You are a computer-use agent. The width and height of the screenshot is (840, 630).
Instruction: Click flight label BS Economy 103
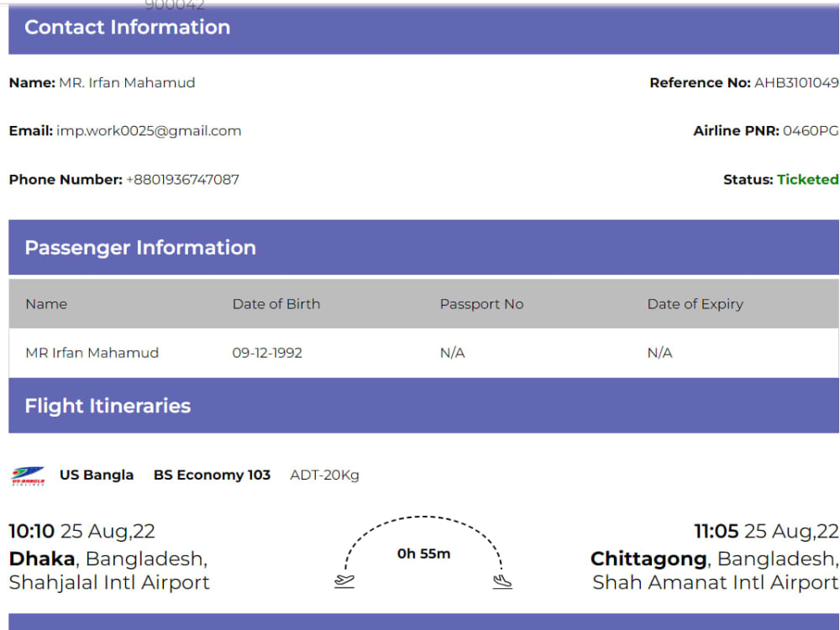click(213, 475)
